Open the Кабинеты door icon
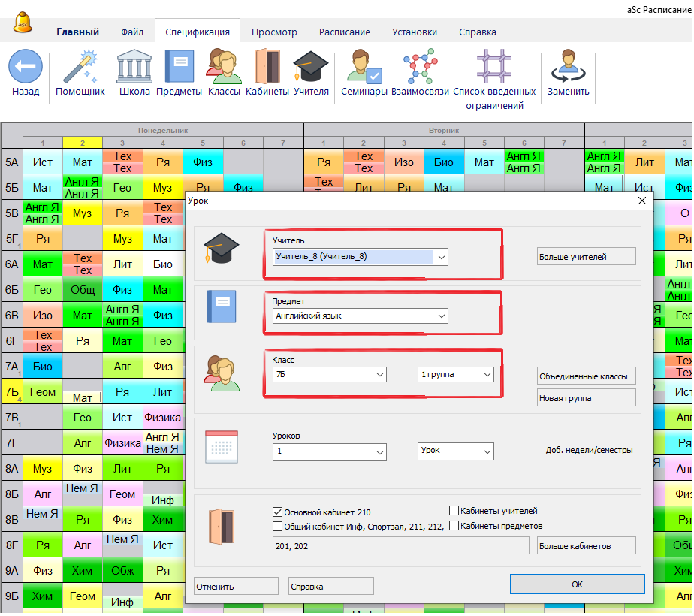 pyautogui.click(x=267, y=67)
